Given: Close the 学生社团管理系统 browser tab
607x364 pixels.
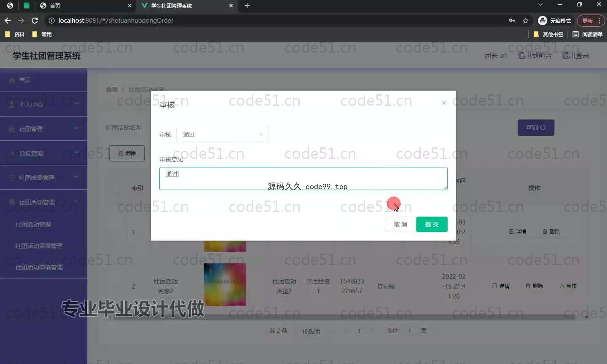Looking at the screenshot, I should click(x=231, y=5).
